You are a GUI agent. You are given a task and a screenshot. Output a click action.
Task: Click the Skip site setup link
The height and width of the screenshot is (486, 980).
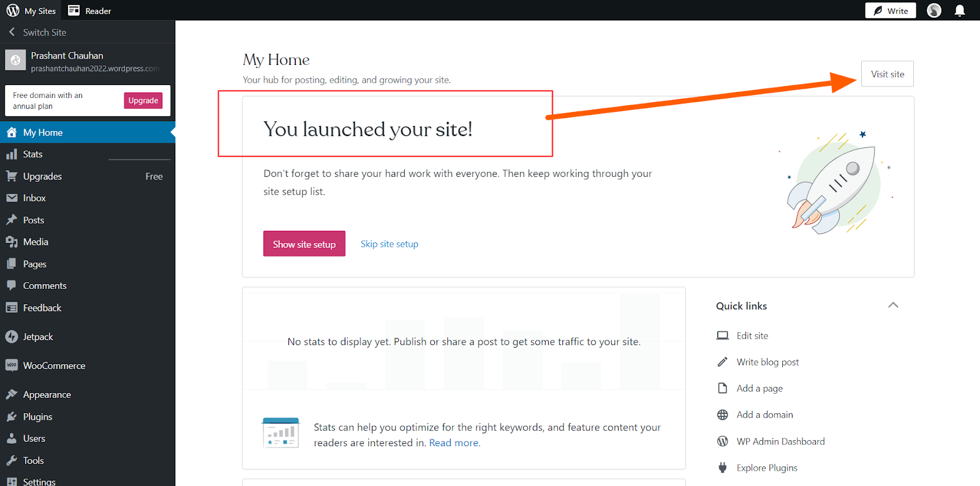coord(390,244)
